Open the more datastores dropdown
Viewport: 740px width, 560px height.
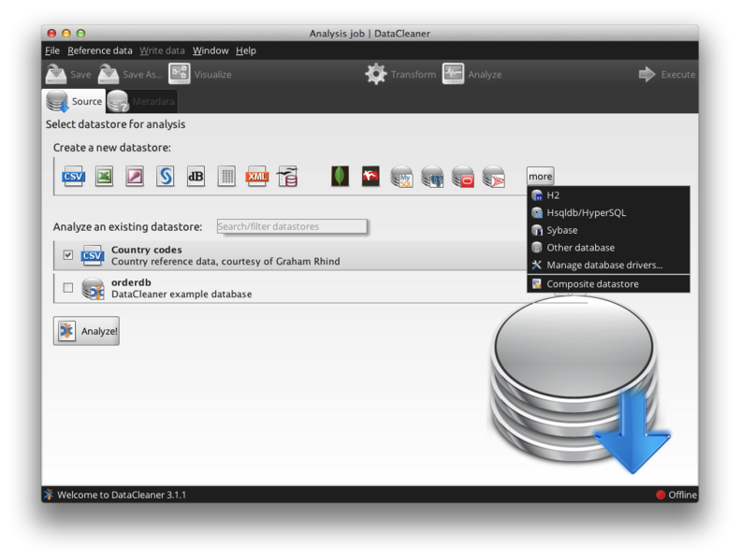click(541, 177)
